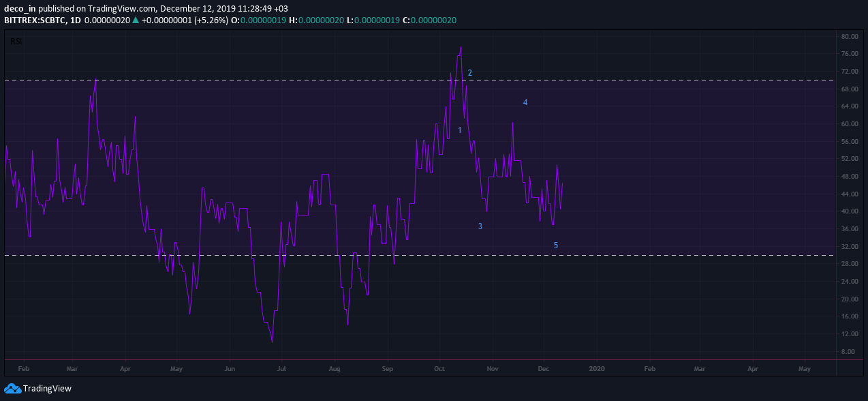Select wave label 4 on chart
Image resolution: width=868 pixels, height=401 pixels.
[525, 102]
